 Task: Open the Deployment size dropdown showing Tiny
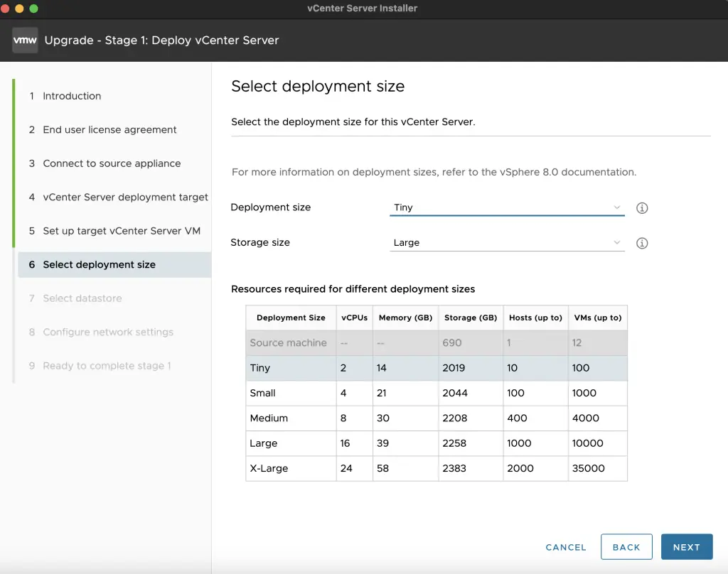point(507,207)
